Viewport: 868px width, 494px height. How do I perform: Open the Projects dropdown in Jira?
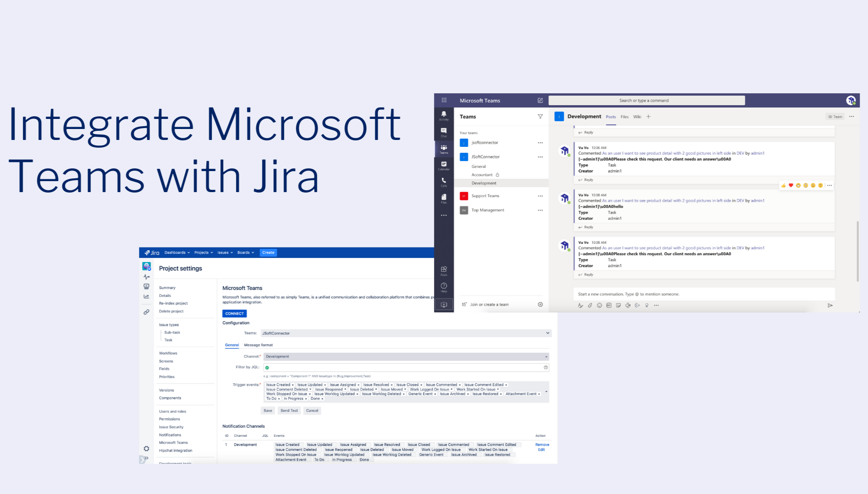pyautogui.click(x=204, y=252)
